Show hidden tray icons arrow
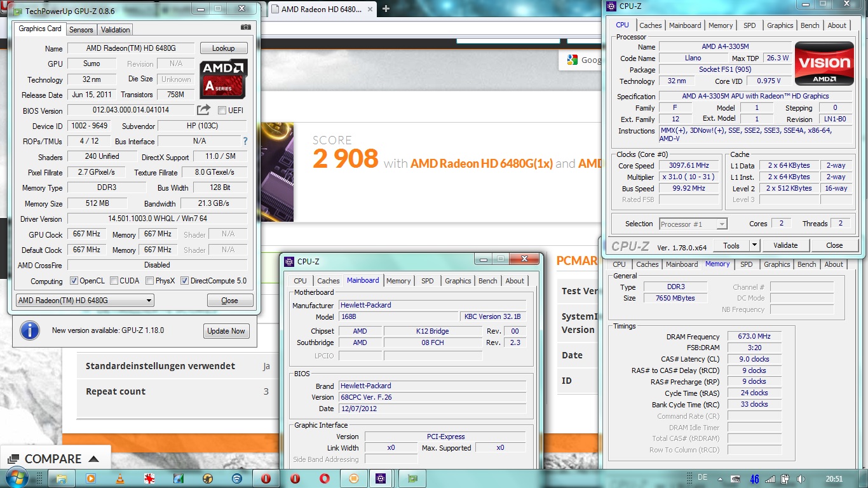This screenshot has width=868, height=488. coord(721,478)
